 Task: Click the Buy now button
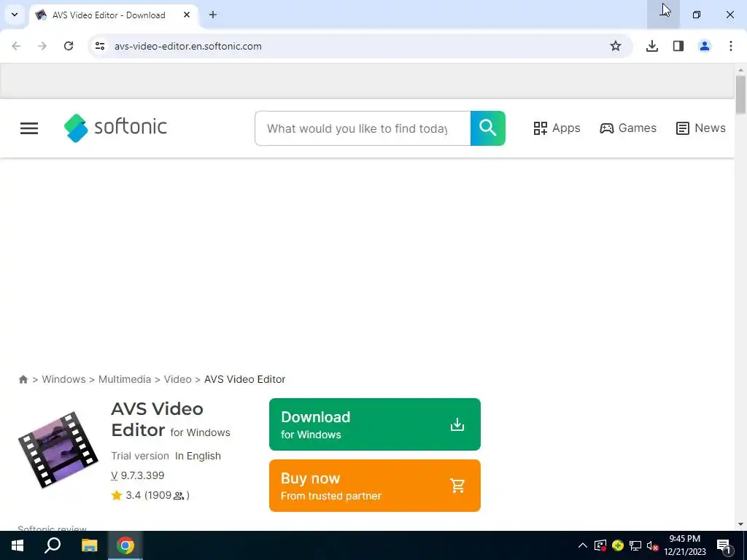374,486
